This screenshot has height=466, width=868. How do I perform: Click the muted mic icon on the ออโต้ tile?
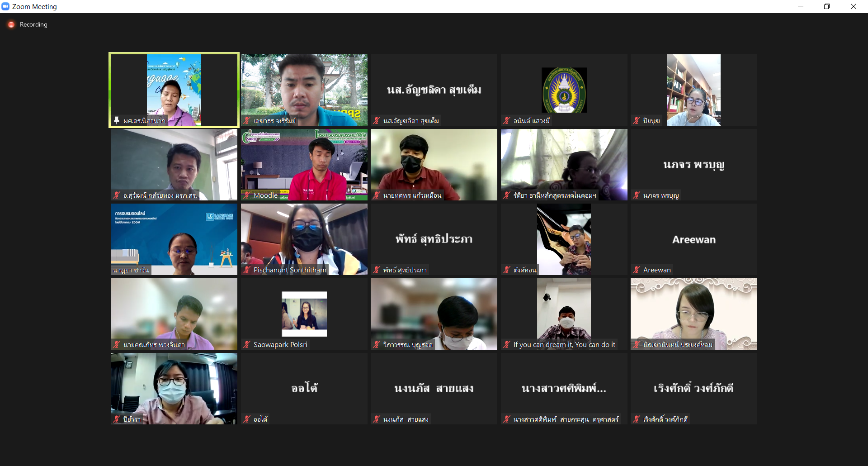(247, 419)
